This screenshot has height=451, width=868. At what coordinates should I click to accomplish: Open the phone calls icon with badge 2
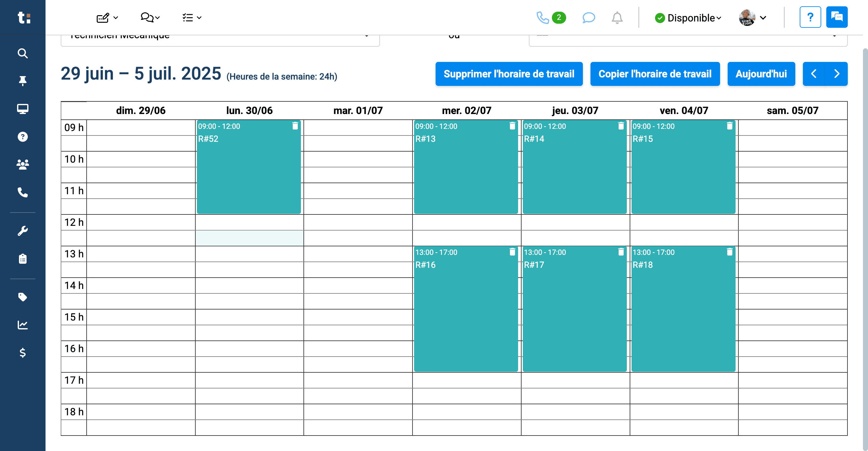[551, 17]
